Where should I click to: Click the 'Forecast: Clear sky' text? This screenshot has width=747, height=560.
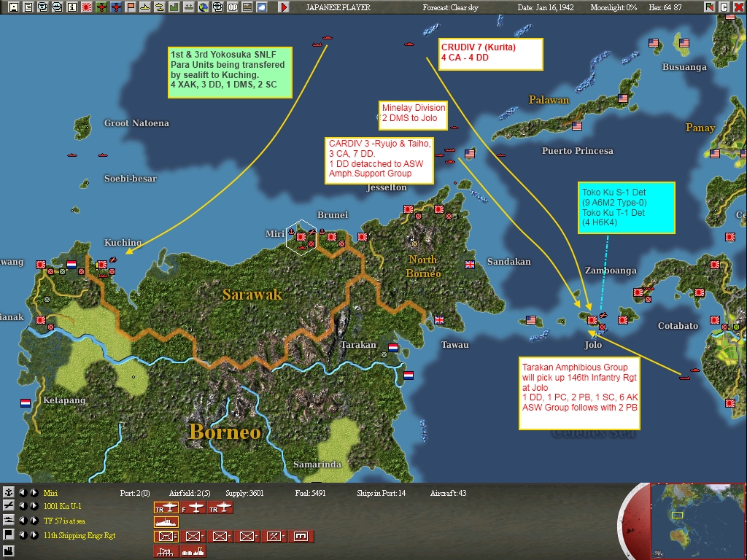click(450, 7)
